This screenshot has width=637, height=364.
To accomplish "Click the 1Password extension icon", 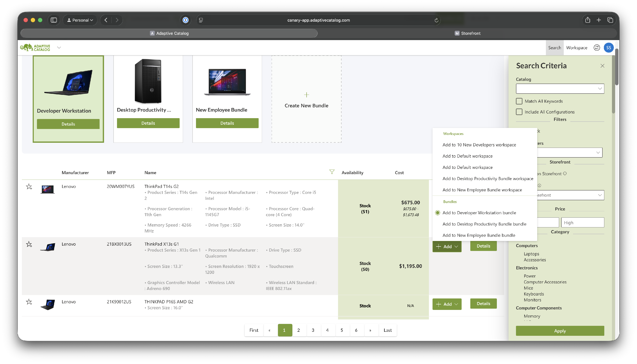I will coord(185,20).
